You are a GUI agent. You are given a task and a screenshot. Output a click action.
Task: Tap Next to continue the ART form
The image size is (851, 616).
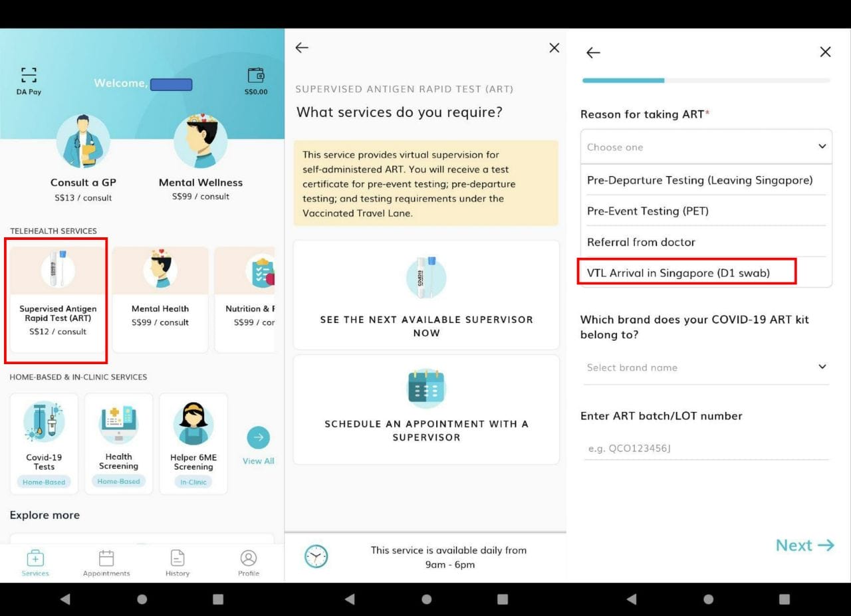[804, 545]
